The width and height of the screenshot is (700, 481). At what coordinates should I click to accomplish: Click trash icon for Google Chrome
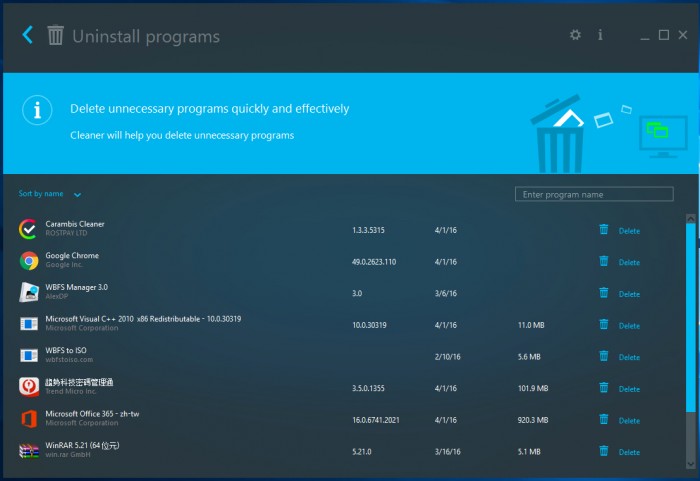click(x=604, y=261)
